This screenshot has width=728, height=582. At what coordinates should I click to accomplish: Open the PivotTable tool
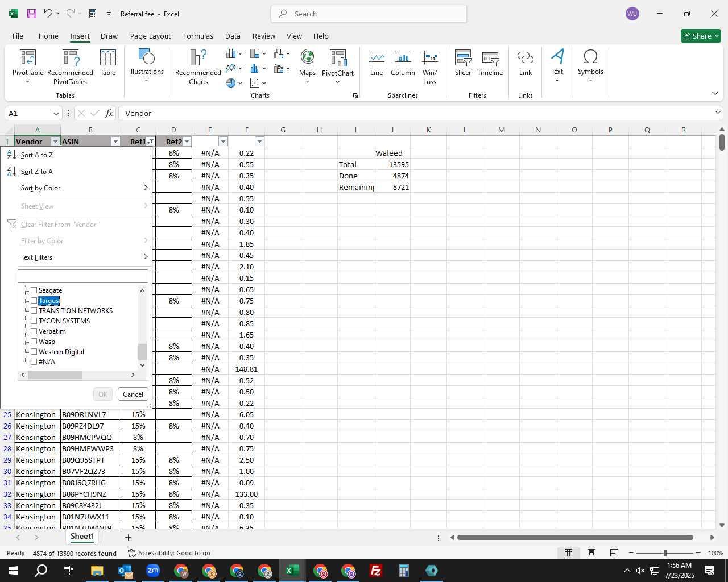[x=28, y=67]
